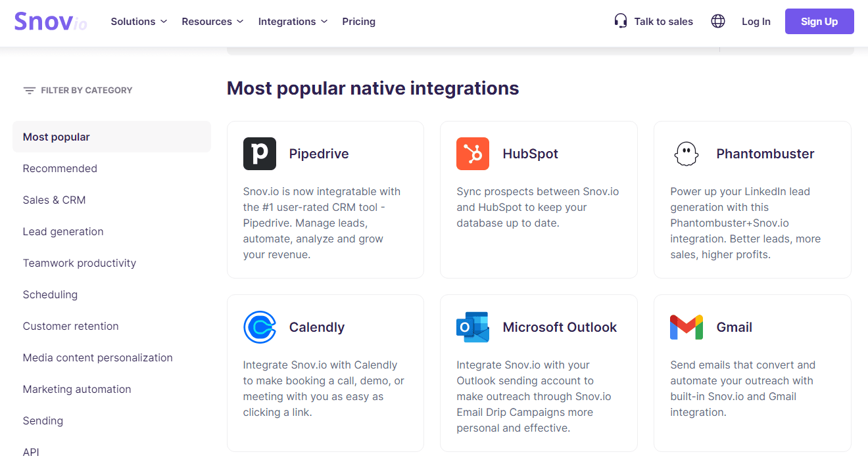868x475 pixels.
Task: Click the Sign Up button
Action: pos(819,21)
